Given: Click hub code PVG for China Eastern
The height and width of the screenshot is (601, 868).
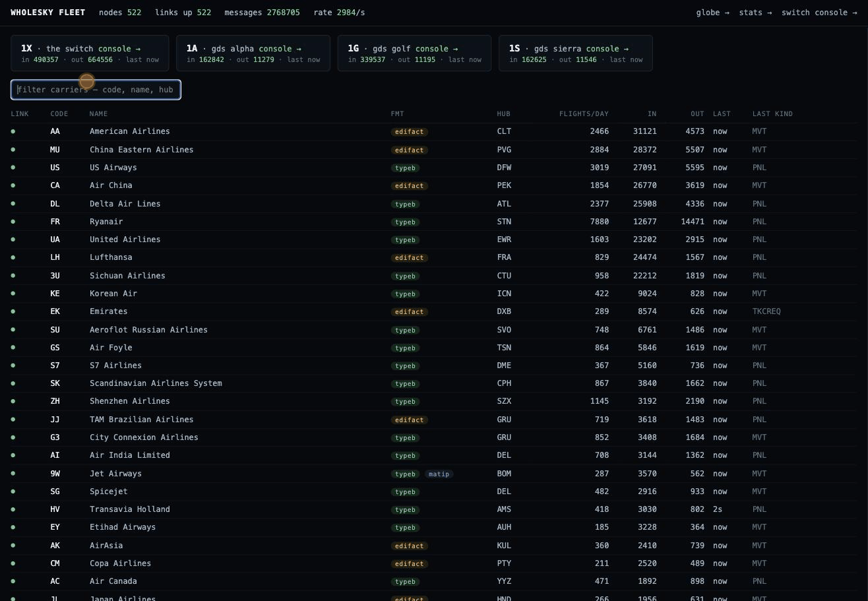Looking at the screenshot, I should click(504, 150).
